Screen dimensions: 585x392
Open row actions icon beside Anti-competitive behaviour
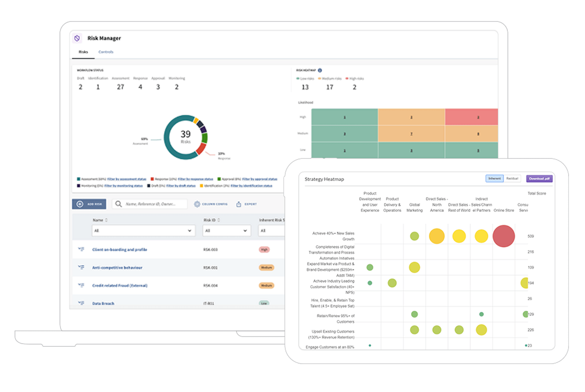[81, 267]
